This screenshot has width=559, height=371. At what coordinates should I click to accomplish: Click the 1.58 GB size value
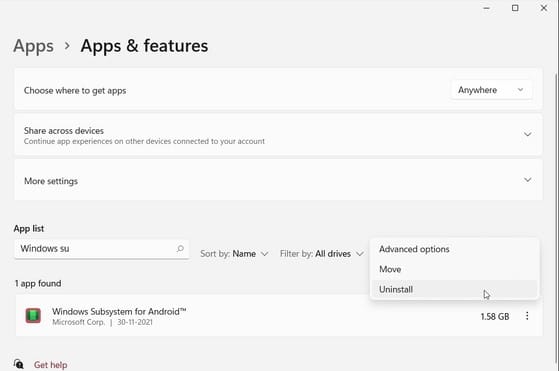click(x=495, y=316)
